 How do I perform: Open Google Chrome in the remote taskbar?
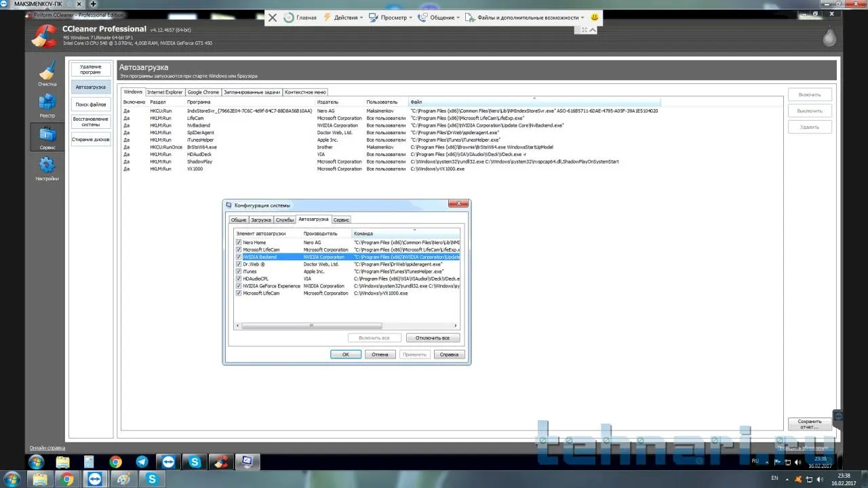116,462
